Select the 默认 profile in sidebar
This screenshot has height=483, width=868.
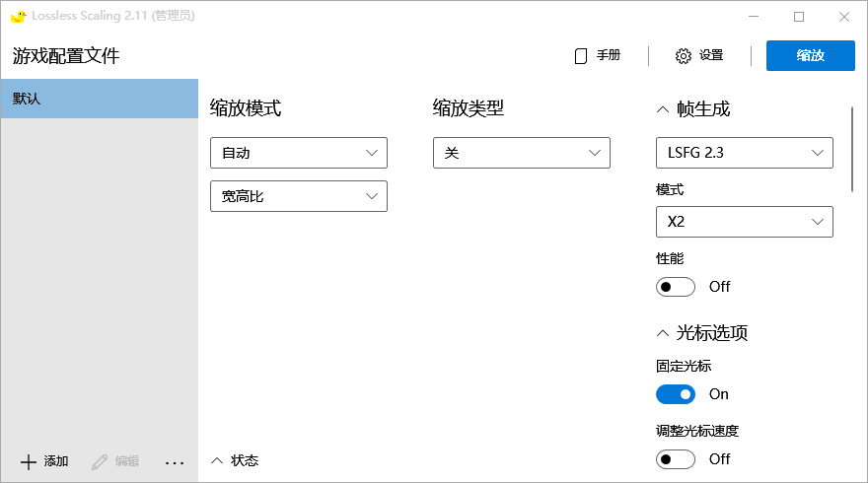pyautogui.click(x=99, y=99)
